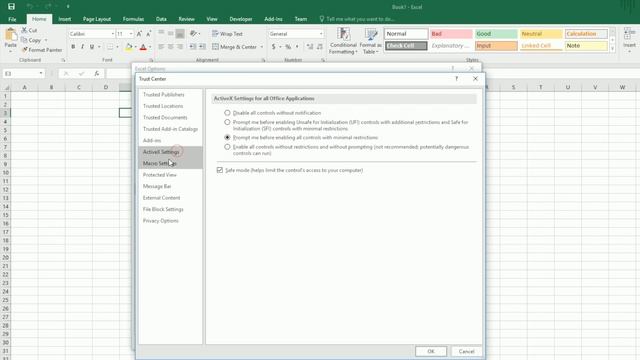Toggle bold formatting
Viewport: 640px width, 360px height.
click(73, 47)
